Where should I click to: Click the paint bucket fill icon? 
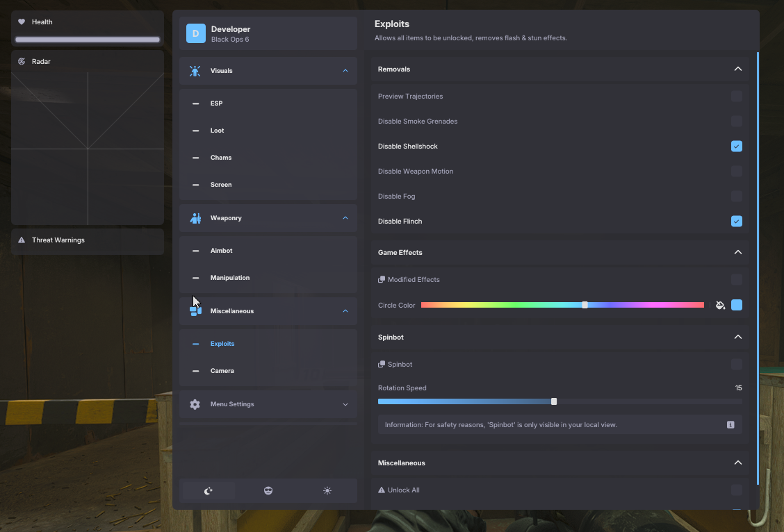pyautogui.click(x=720, y=305)
